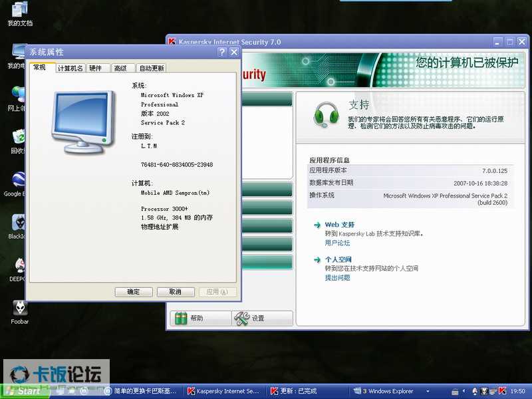Screen dimensions: 532x399
Task: Open the 硬件 tab
Action: click(96, 68)
